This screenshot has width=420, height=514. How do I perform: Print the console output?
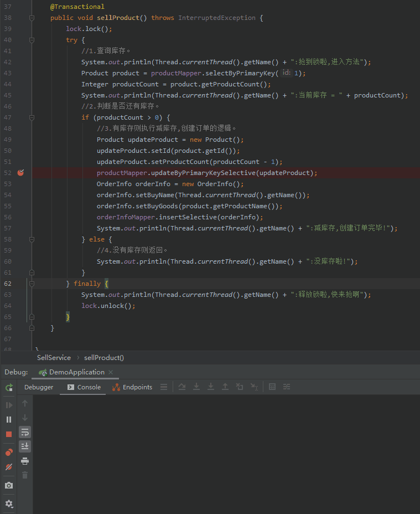point(25,461)
